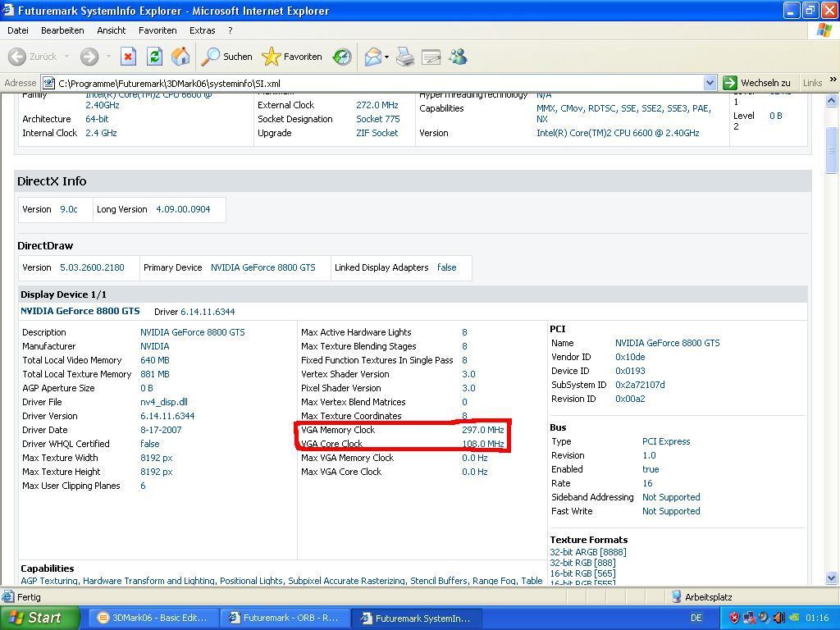The height and width of the screenshot is (630, 840).
Task: Click the DE language indicator
Action: (x=696, y=619)
